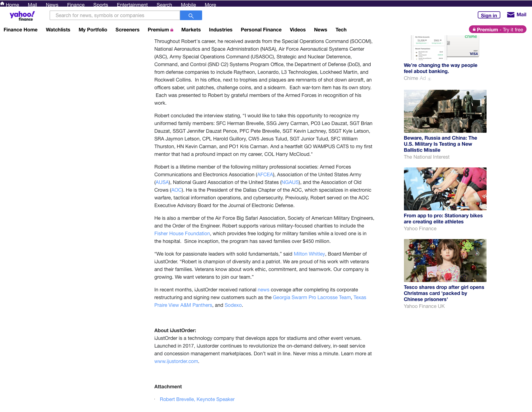Click stationary bikes cyclists thumbnail
532x412 pixels.
coord(445,189)
